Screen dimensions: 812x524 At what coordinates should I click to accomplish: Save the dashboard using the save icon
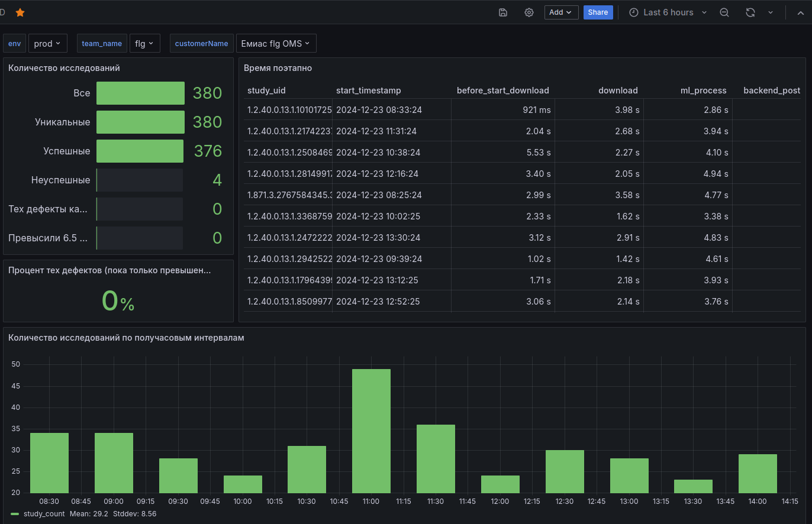(x=503, y=12)
